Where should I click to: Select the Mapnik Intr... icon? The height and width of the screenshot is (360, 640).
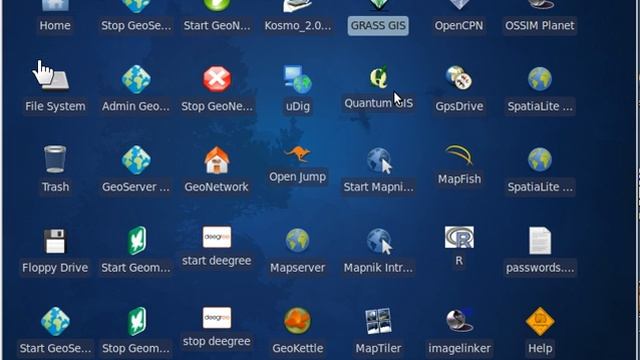379,241
